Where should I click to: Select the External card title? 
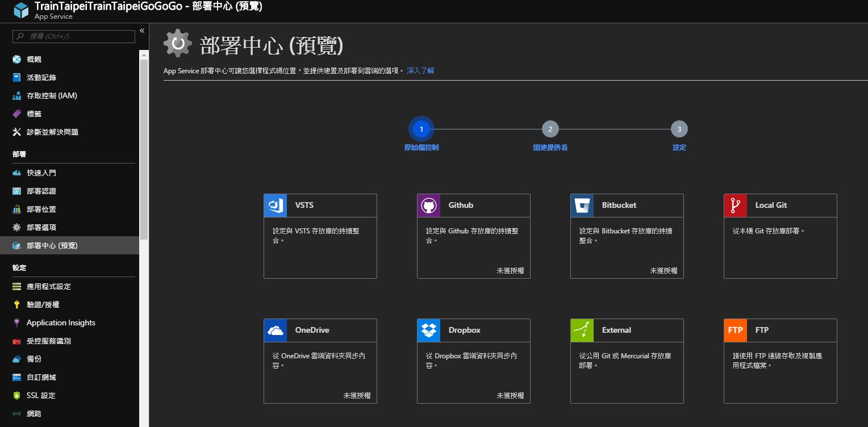[616, 330]
